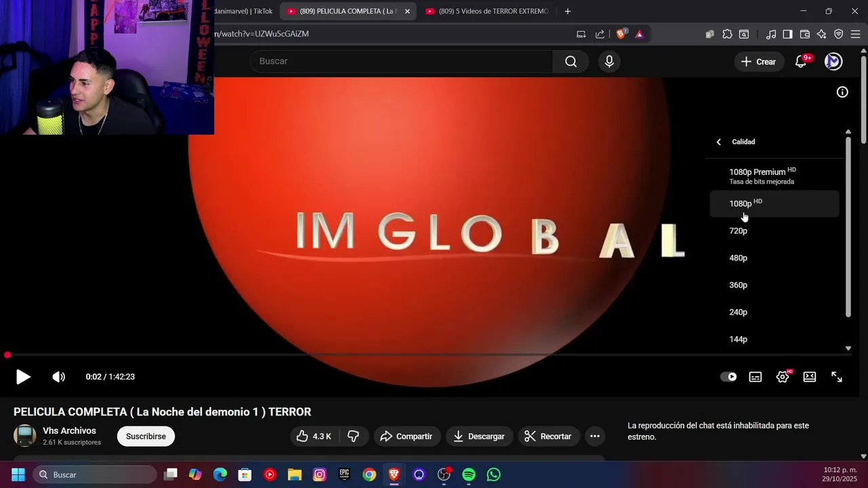Click the Compartir button
The width and height of the screenshot is (868, 488).
[x=406, y=436]
